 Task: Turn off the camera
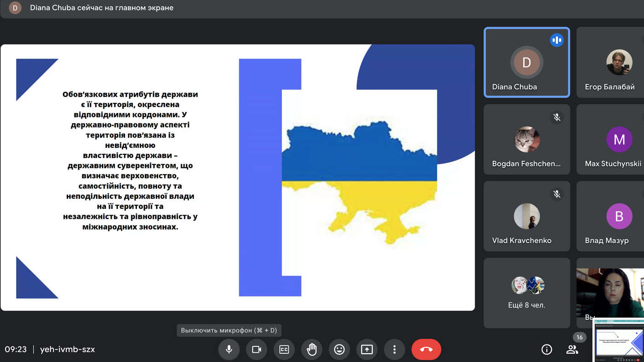[x=256, y=350]
